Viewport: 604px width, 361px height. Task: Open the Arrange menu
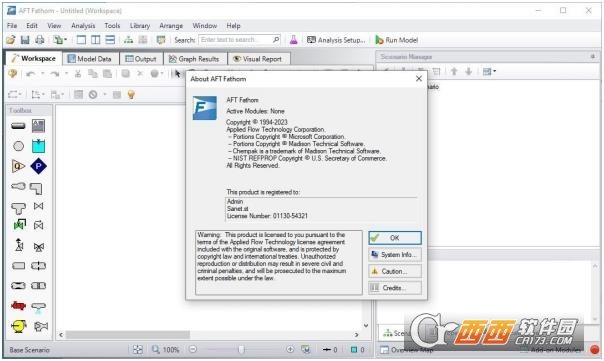pyautogui.click(x=171, y=25)
